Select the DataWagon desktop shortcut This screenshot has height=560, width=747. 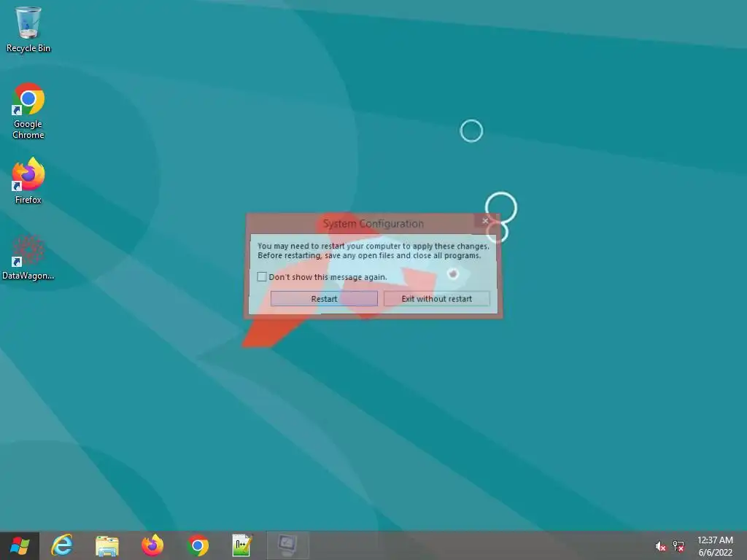pyautogui.click(x=28, y=257)
